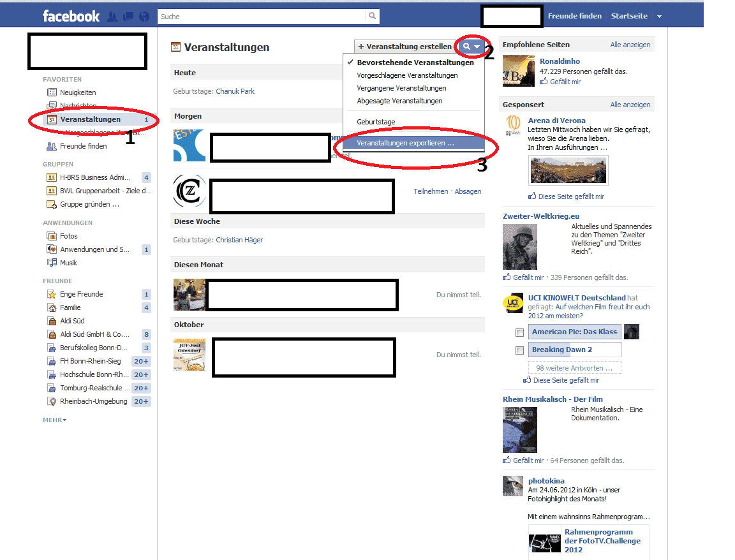735x560 pixels.
Task: Open friend requests icon in top bar
Action: [112, 17]
